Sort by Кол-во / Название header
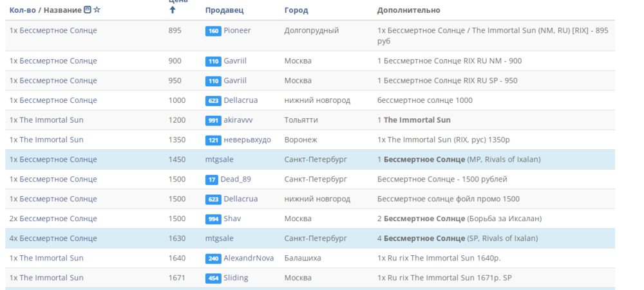The image size is (644, 290). pos(45,10)
